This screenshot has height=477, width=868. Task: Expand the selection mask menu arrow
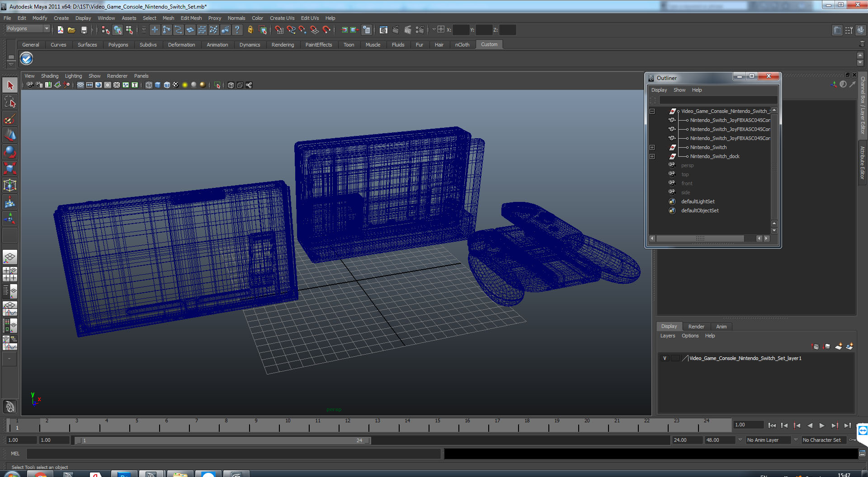144,30
